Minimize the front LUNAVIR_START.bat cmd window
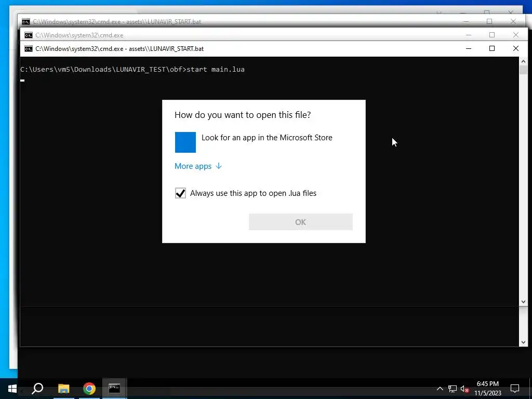The width and height of the screenshot is (532, 399). click(469, 48)
